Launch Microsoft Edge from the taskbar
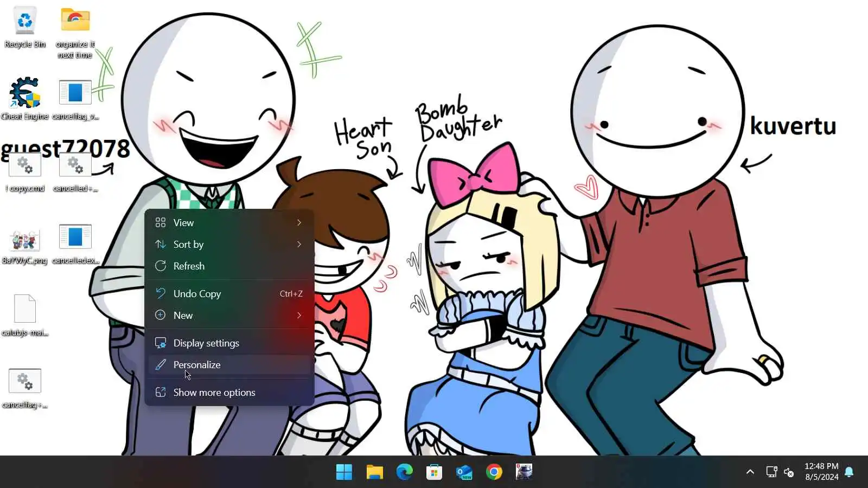 tap(404, 472)
